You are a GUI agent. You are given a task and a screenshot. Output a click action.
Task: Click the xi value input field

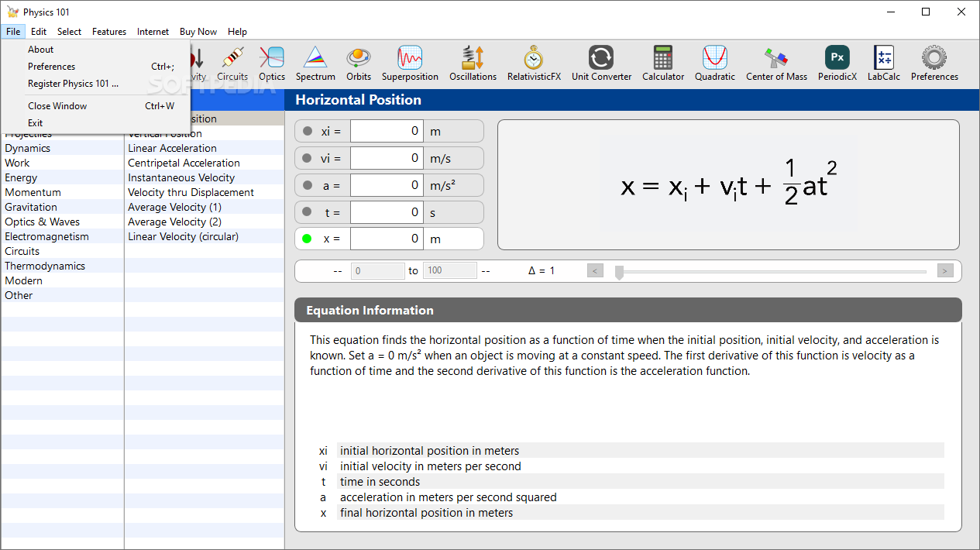coord(387,131)
